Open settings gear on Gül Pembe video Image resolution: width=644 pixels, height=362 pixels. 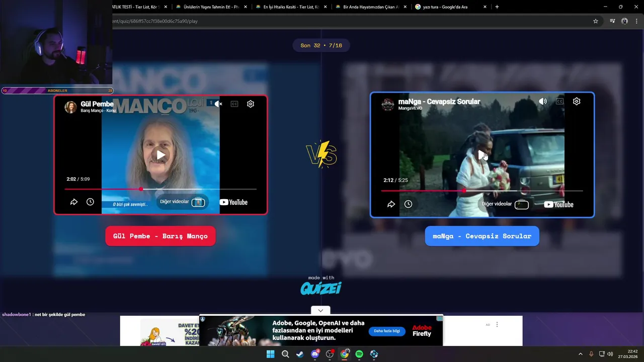tap(251, 104)
